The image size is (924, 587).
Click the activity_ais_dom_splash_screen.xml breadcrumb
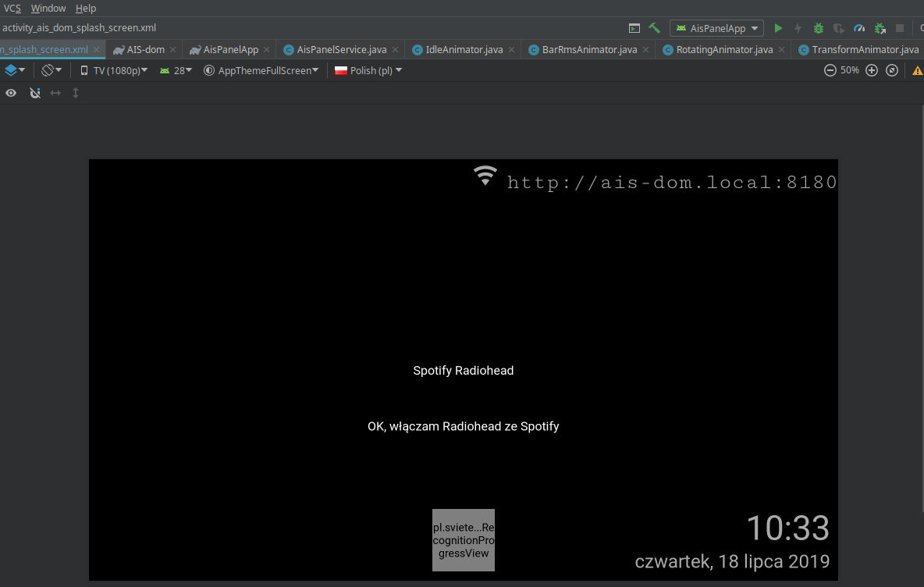[79, 27]
